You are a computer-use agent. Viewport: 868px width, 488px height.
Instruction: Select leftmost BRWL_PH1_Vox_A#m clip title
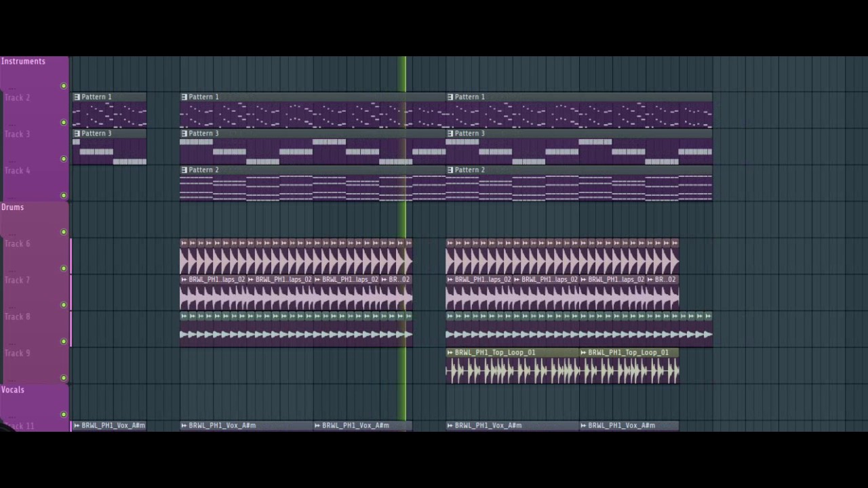click(113, 426)
